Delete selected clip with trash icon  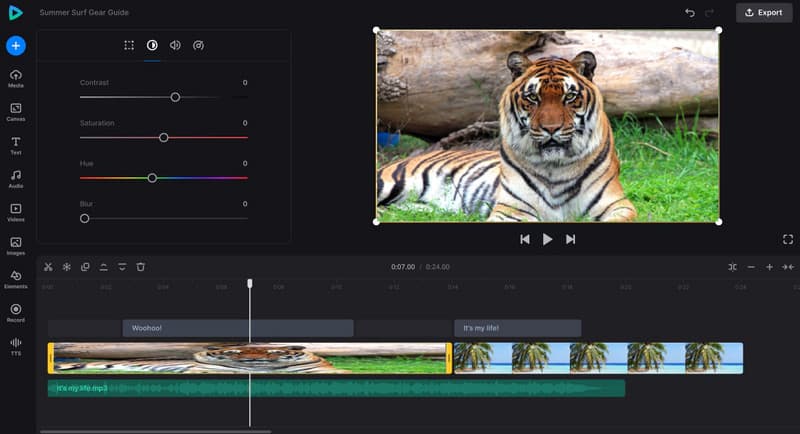141,267
